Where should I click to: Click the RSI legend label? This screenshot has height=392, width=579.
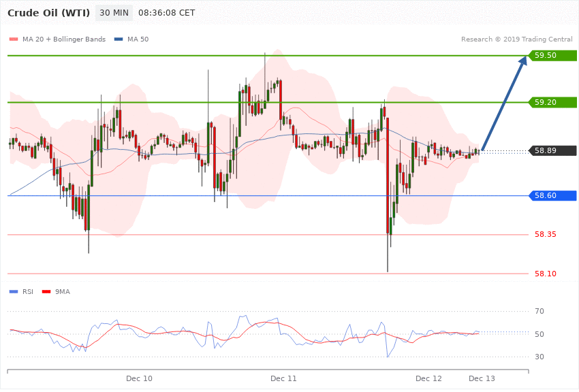(28, 292)
